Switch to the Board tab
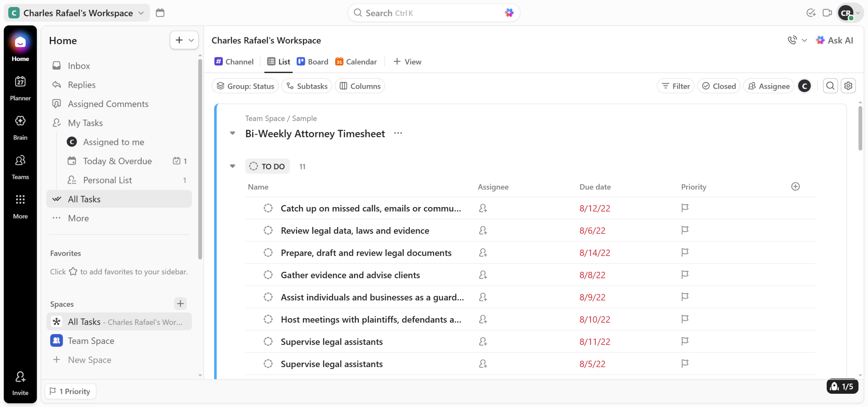The image size is (868, 407). [x=313, y=62]
